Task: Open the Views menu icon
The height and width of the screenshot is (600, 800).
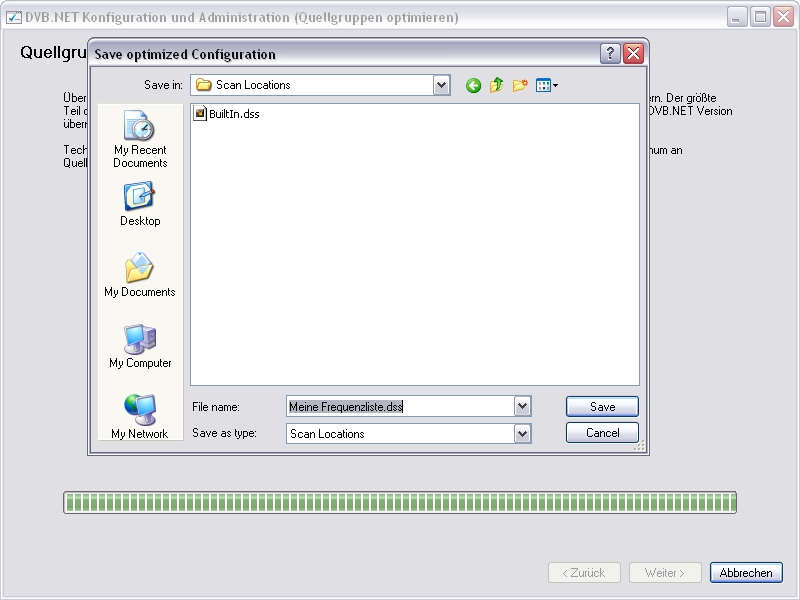Action: (546, 86)
